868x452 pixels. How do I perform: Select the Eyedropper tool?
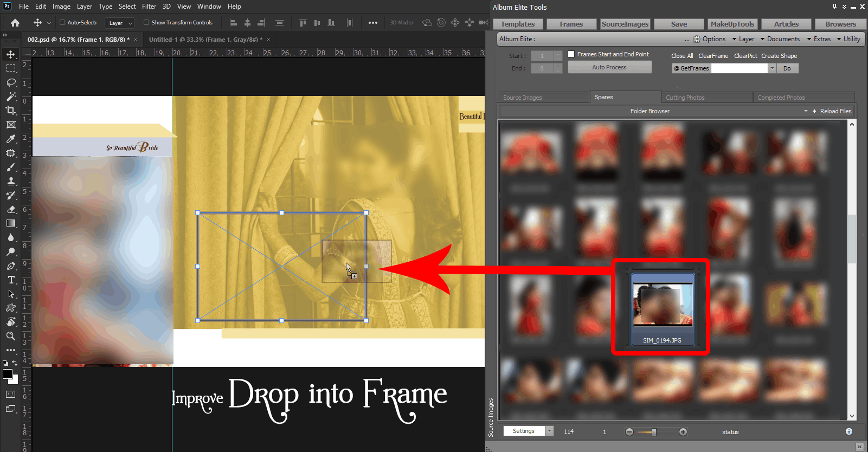point(11,139)
